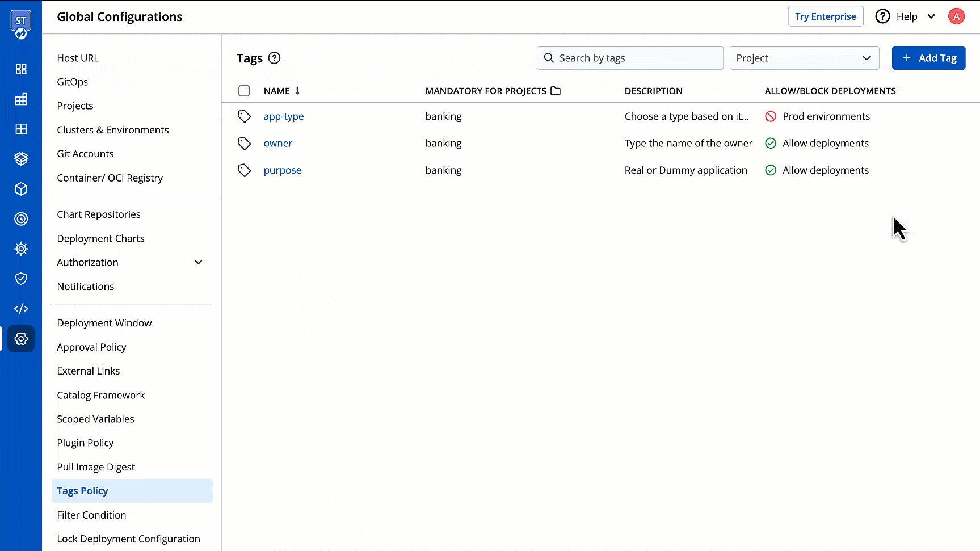Open the Project filter dropdown
This screenshot has width=980, height=551.
click(804, 58)
